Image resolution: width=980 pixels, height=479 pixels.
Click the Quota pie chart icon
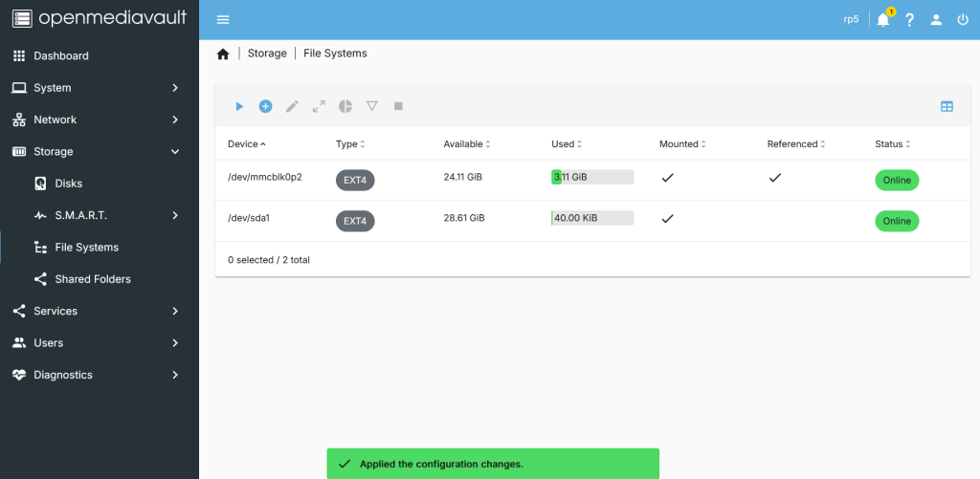pos(345,106)
